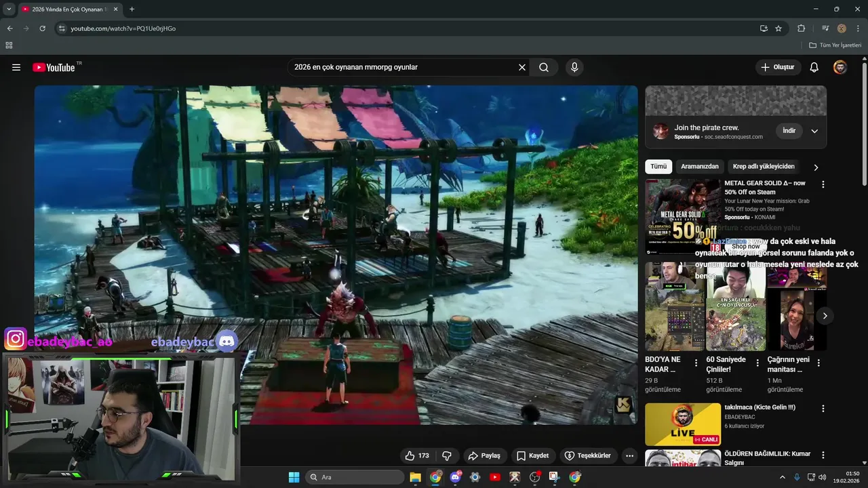Open YouTube notifications bell
This screenshot has height=488, width=868.
tap(814, 67)
